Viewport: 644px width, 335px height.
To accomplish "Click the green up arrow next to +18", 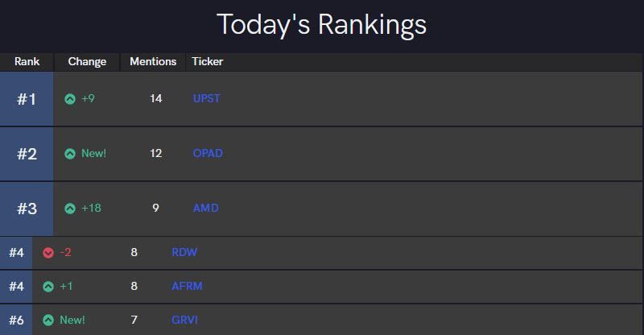I will 70,209.
